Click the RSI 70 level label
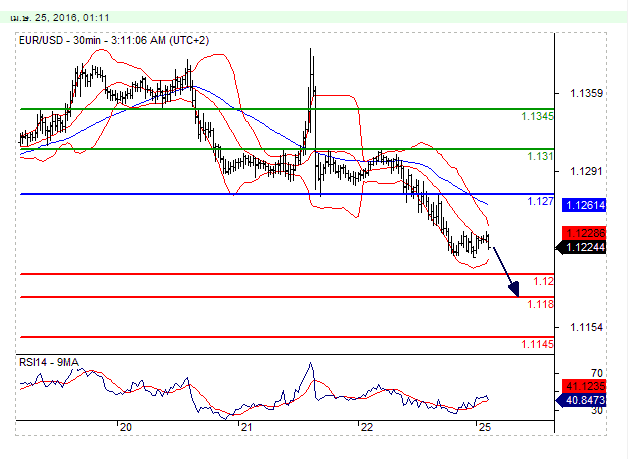The height and width of the screenshot is (459, 628). tap(597, 373)
